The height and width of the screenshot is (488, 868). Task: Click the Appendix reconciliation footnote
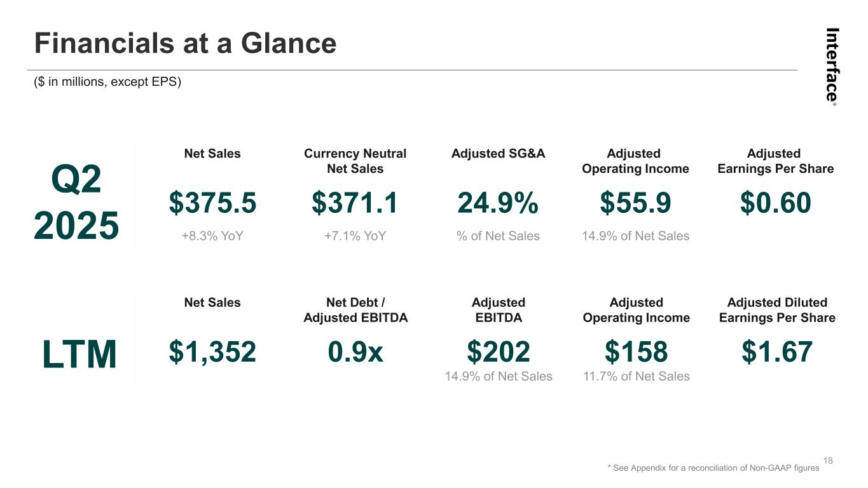pyautogui.click(x=713, y=468)
